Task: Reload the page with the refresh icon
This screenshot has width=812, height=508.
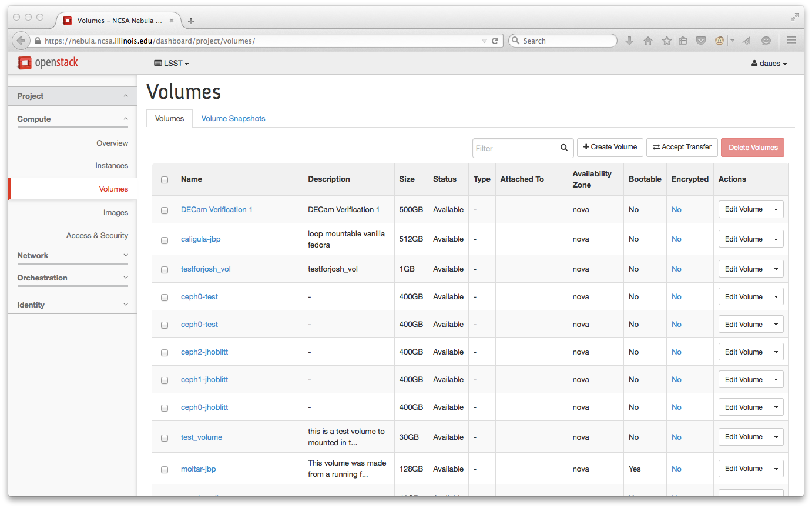Action: coord(495,41)
